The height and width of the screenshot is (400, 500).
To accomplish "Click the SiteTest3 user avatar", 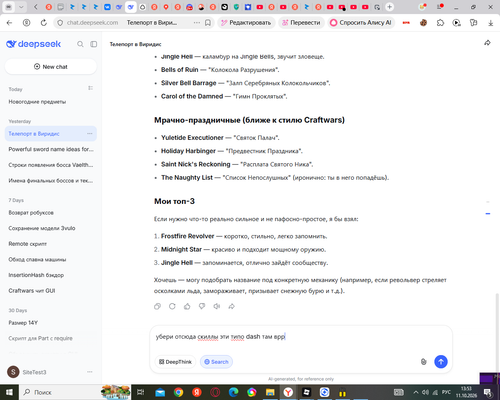I will 13,372.
